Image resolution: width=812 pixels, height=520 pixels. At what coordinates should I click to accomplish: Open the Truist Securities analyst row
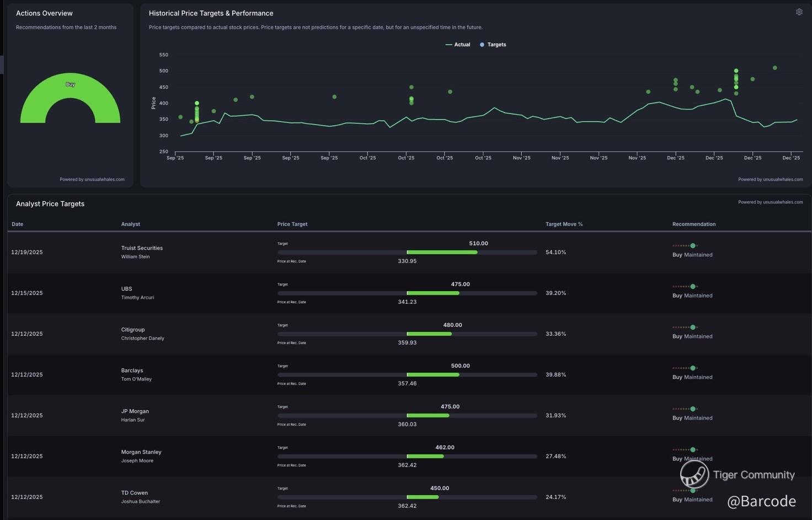point(142,248)
